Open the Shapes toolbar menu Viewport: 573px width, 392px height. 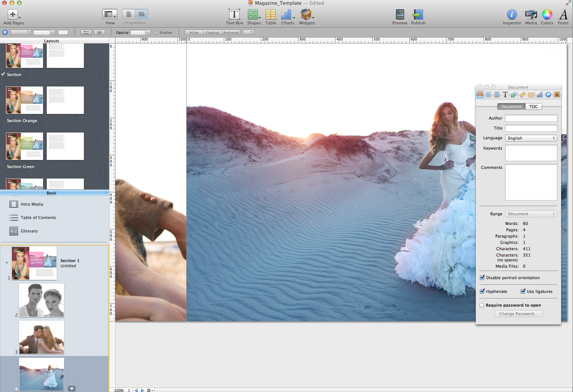(254, 14)
